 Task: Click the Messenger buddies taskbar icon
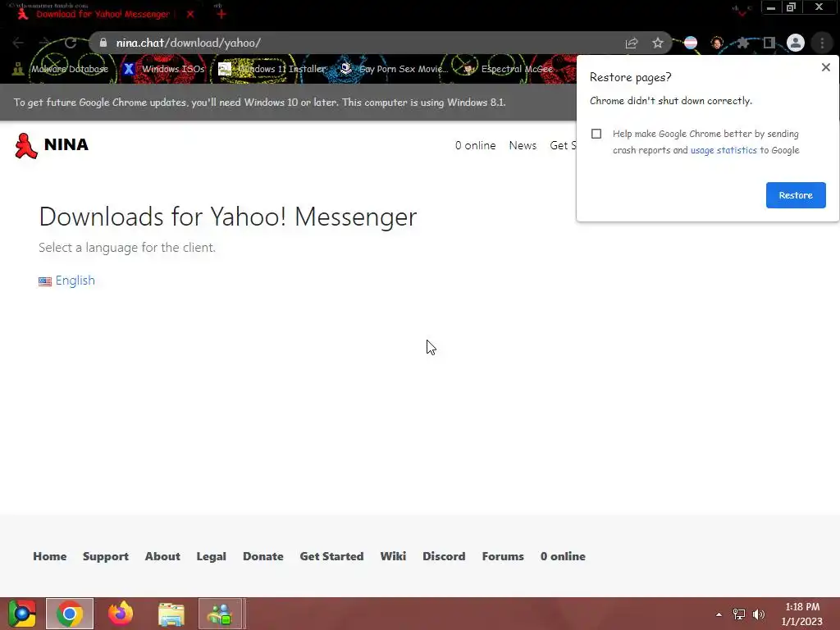point(220,614)
